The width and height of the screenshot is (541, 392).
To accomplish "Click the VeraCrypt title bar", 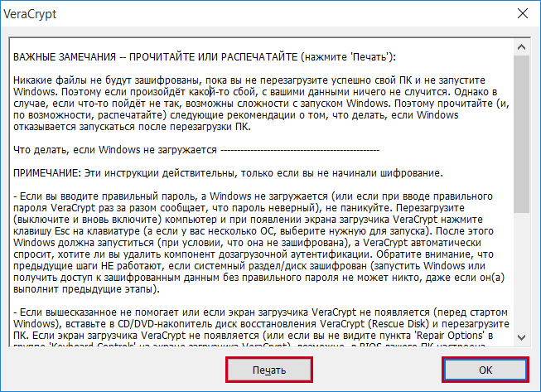I will (249, 14).
